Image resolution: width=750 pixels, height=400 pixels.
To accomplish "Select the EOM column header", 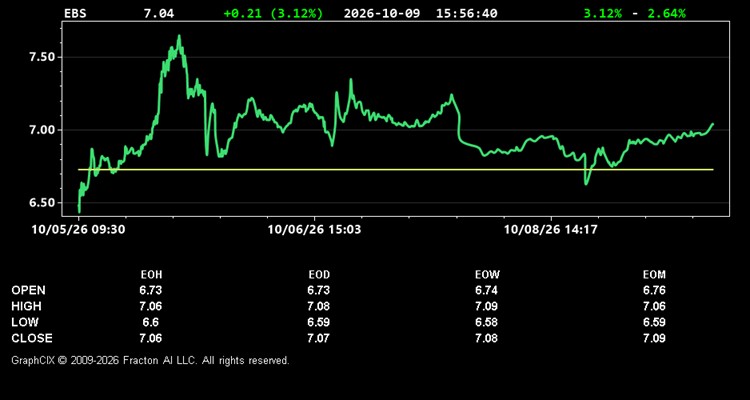I will (654, 275).
